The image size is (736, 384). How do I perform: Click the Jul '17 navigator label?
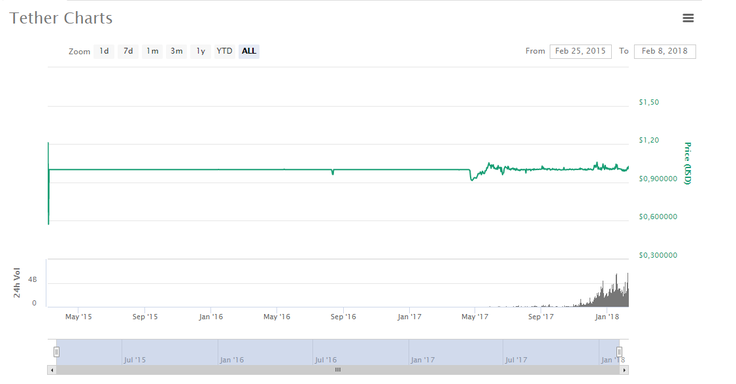516,360
